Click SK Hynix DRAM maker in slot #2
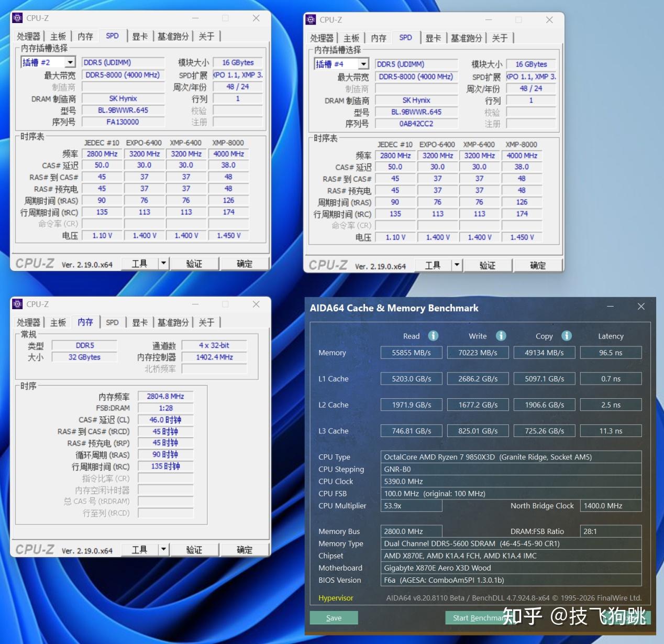This screenshot has width=664, height=644. [123, 99]
